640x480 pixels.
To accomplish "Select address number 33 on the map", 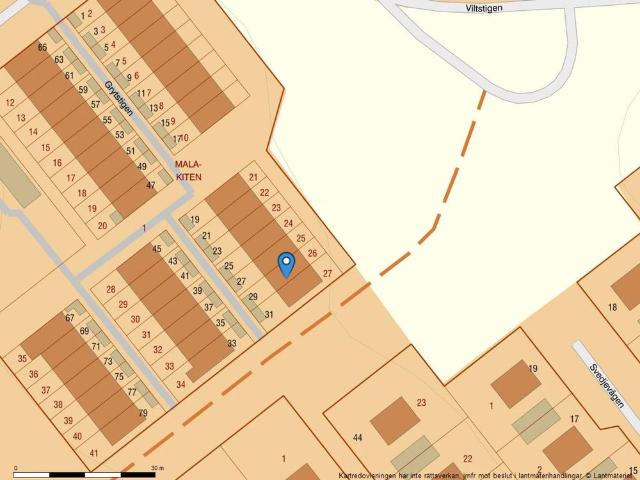I will click(231, 343).
